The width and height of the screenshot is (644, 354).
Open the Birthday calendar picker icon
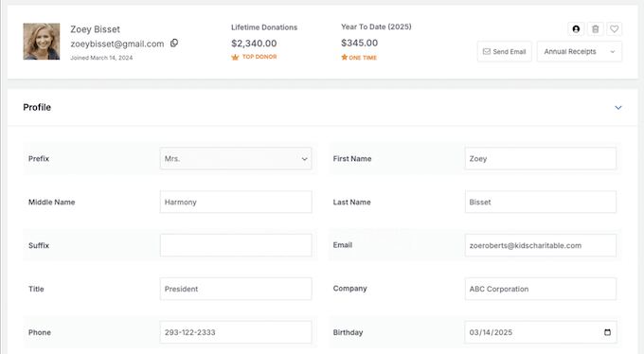(607, 332)
